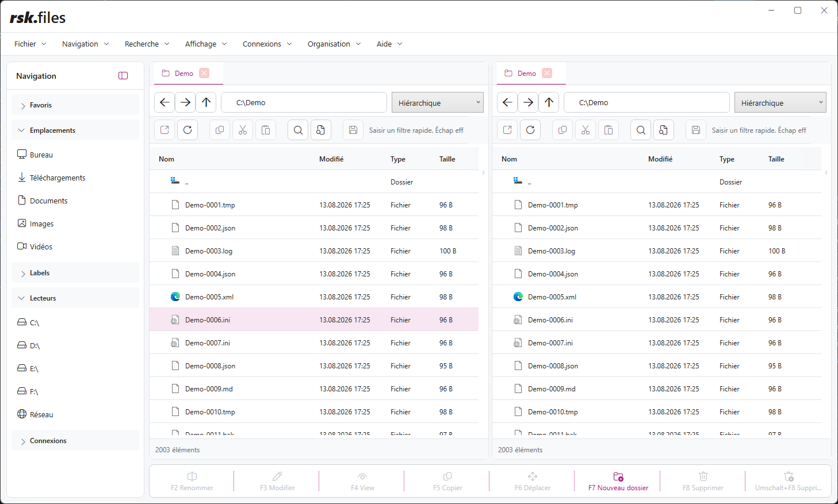Open the Organisation menu
Image resolution: width=838 pixels, height=504 pixels.
[334, 44]
